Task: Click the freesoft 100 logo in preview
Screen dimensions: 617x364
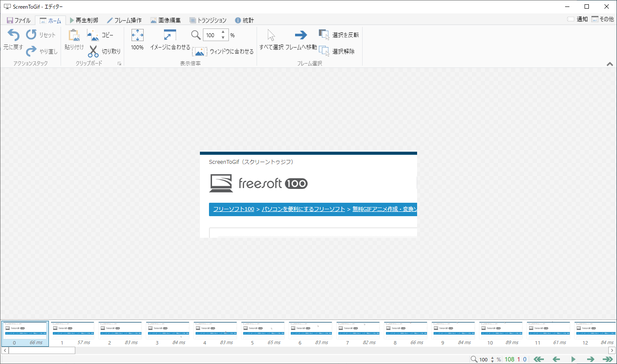Action: 258,183
